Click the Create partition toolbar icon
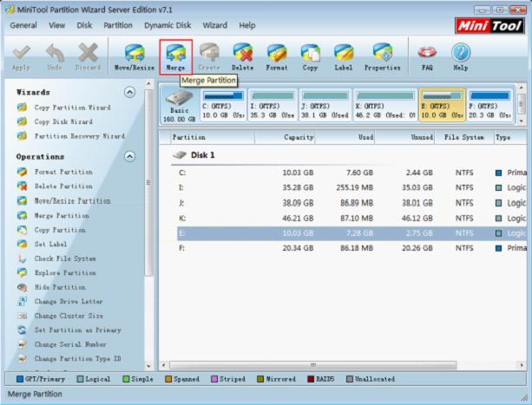532x405 pixels. click(x=209, y=53)
